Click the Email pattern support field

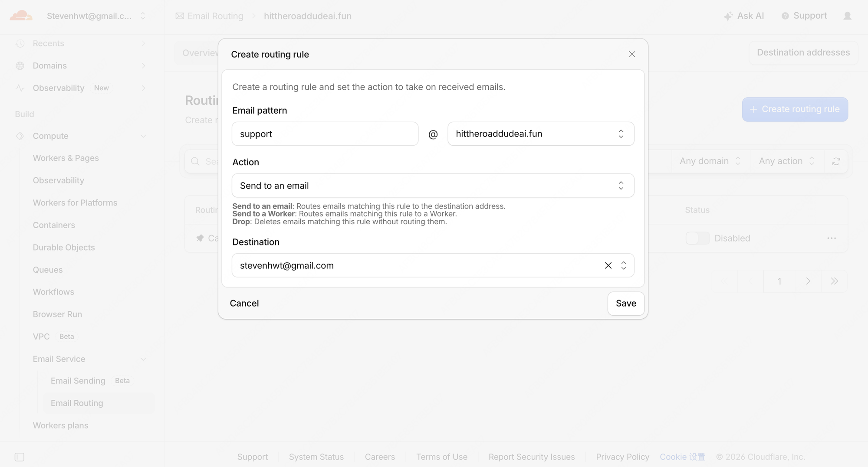pos(325,134)
